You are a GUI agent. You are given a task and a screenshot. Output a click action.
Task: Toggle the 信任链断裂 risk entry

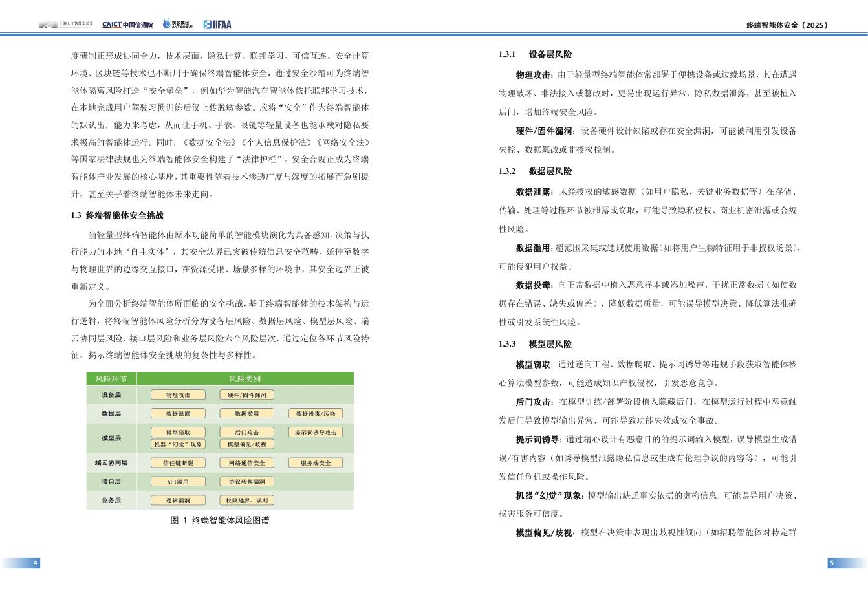pos(179,462)
